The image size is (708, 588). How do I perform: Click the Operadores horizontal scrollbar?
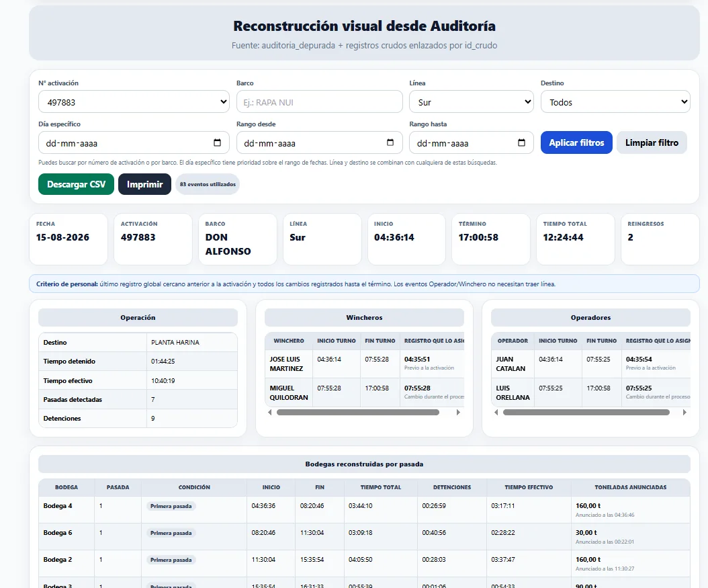586,413
